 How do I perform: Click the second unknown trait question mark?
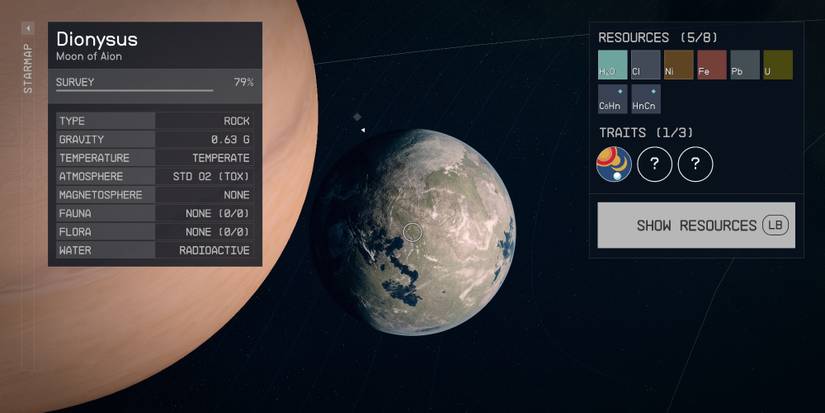point(695,164)
